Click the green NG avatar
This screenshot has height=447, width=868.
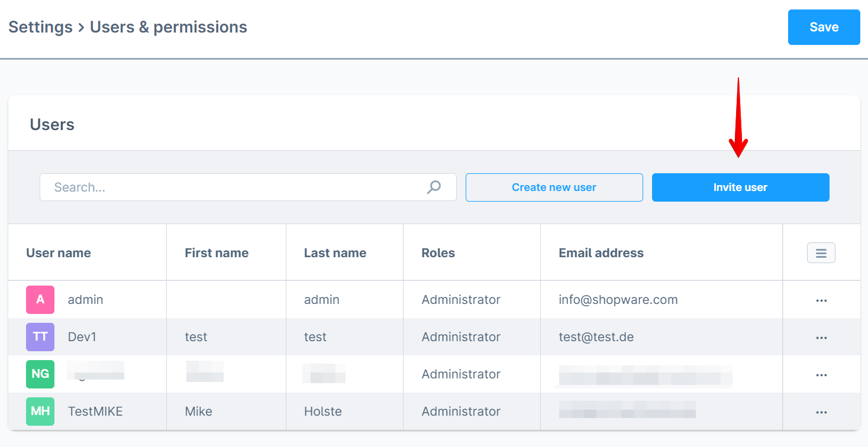40,374
